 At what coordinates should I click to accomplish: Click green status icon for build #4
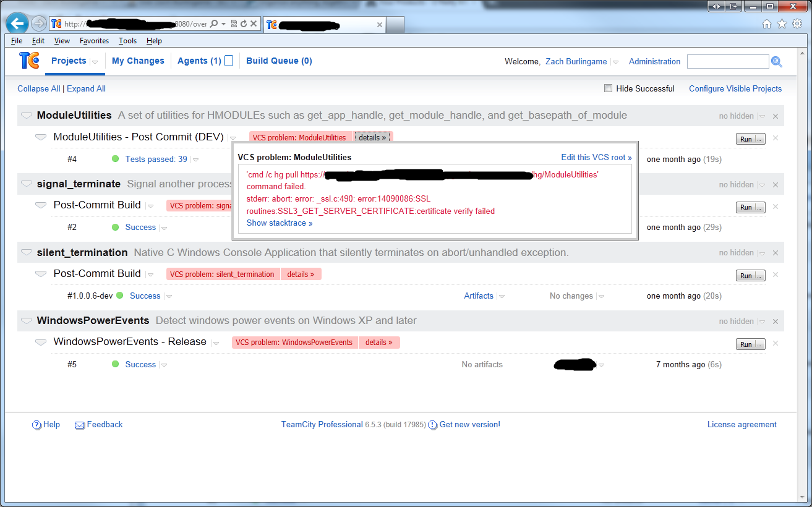tap(116, 159)
